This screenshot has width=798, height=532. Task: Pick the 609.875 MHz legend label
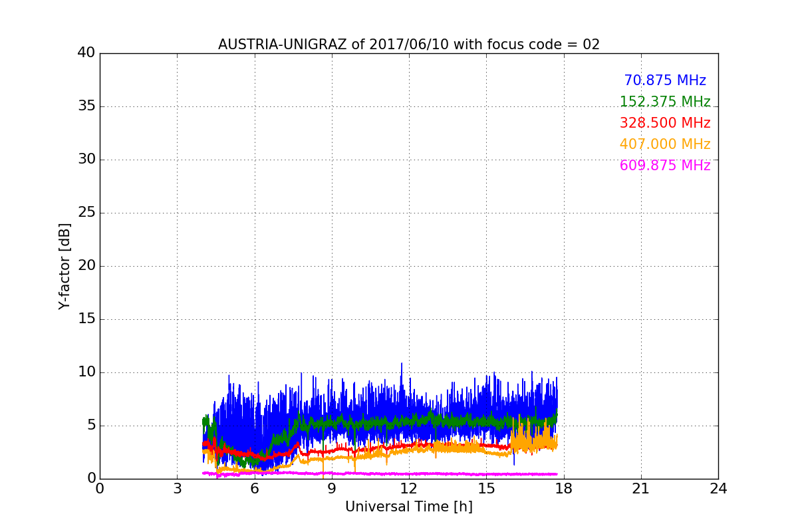coord(664,166)
